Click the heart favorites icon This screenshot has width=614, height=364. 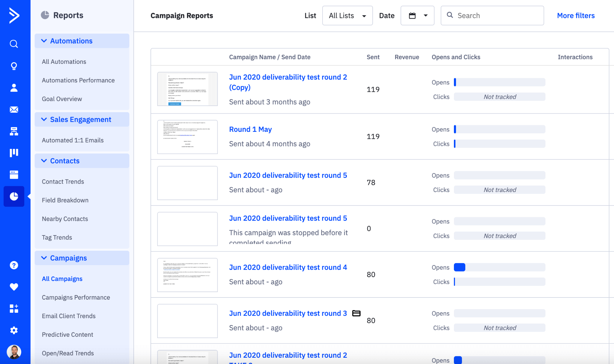point(14,287)
